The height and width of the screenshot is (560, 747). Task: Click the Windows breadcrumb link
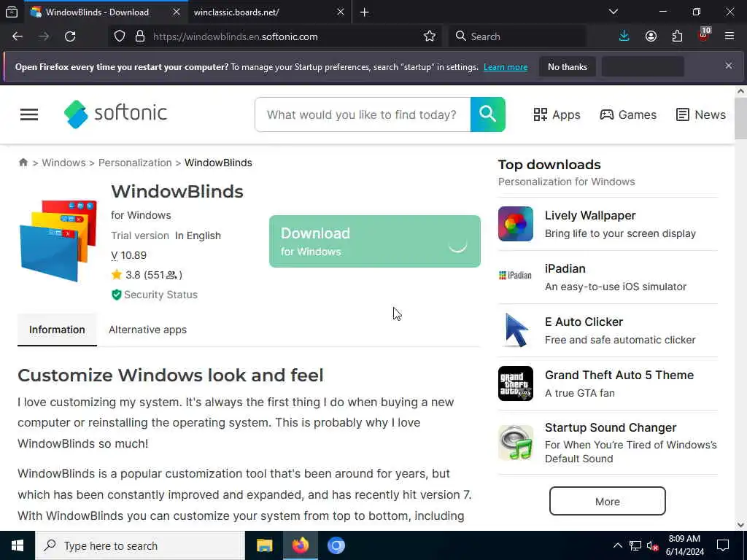64,163
